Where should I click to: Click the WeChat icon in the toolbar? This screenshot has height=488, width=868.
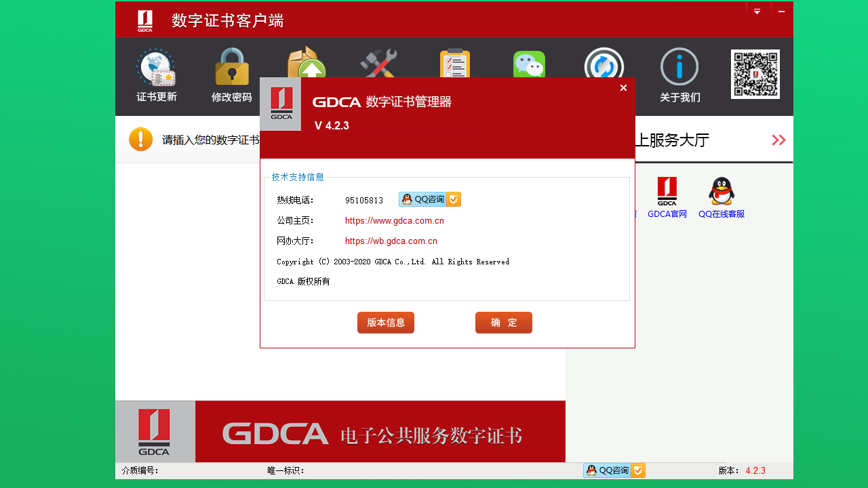coord(529,64)
